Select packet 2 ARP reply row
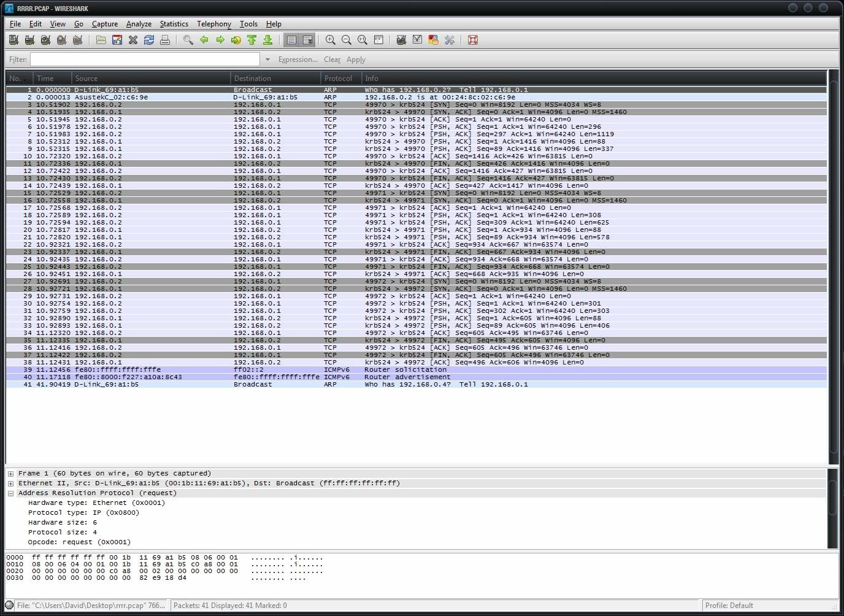This screenshot has width=844, height=616. (x=416, y=97)
